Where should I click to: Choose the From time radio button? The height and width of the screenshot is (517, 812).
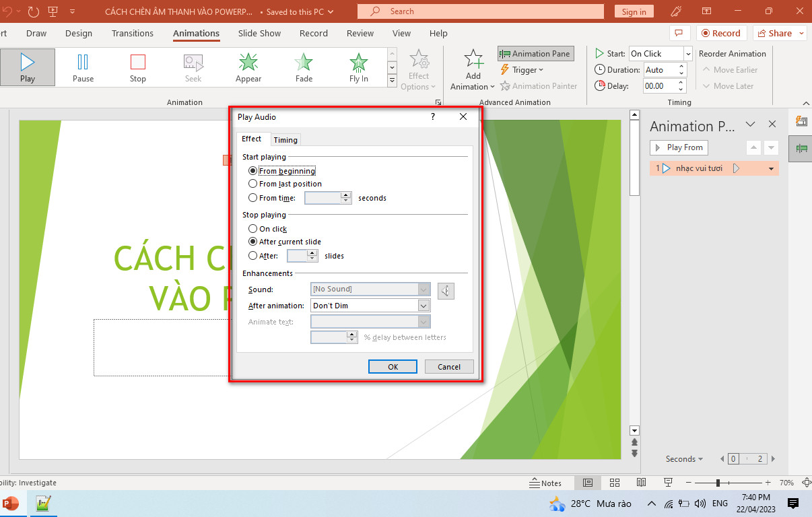pyautogui.click(x=252, y=198)
